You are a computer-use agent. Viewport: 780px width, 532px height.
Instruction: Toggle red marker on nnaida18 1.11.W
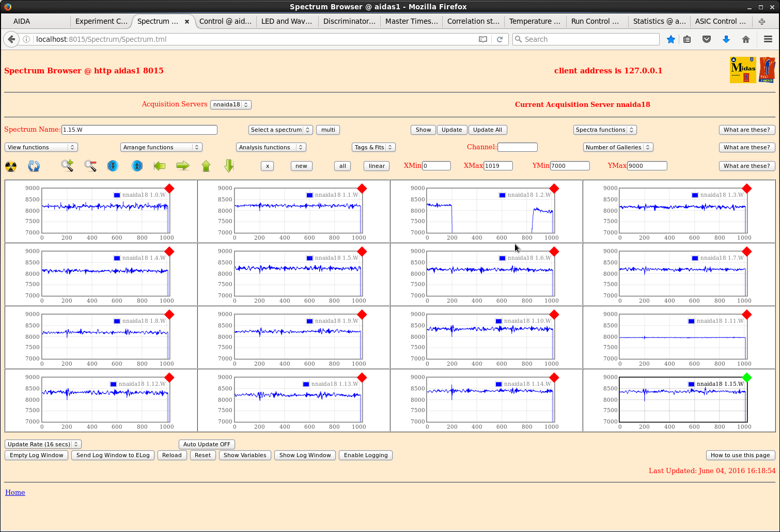[746, 315]
